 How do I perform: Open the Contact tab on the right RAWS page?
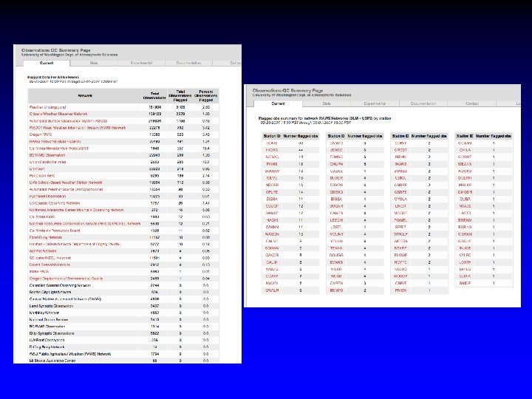pyautogui.click(x=472, y=103)
